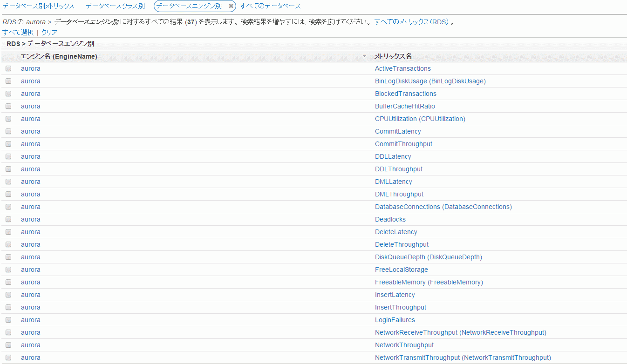Click the BufferCacheHitRatio metric name
This screenshot has height=364, width=627.
click(405, 106)
